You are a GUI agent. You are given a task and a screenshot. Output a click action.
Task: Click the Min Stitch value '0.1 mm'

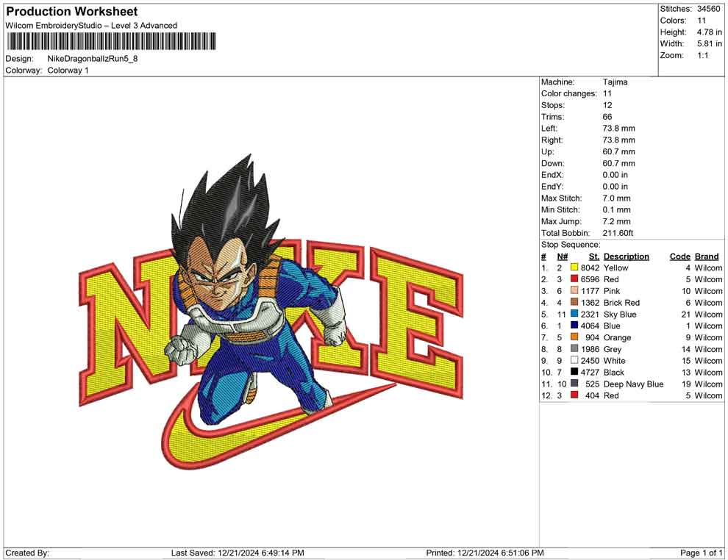point(616,209)
